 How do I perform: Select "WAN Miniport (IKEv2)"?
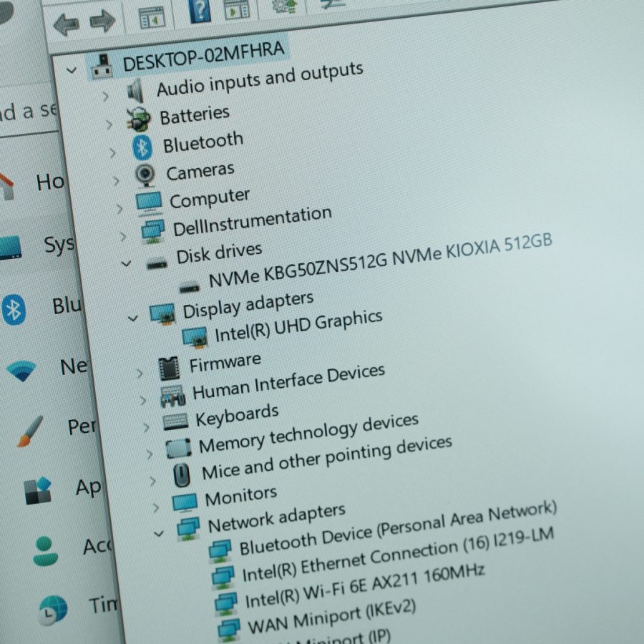tap(331, 618)
